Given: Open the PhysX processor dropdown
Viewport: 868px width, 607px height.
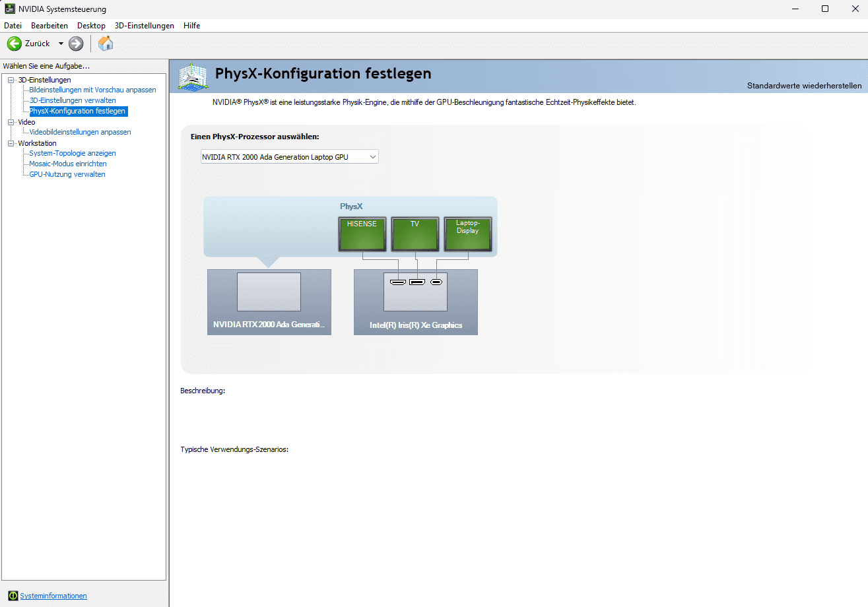Looking at the screenshot, I should [290, 157].
